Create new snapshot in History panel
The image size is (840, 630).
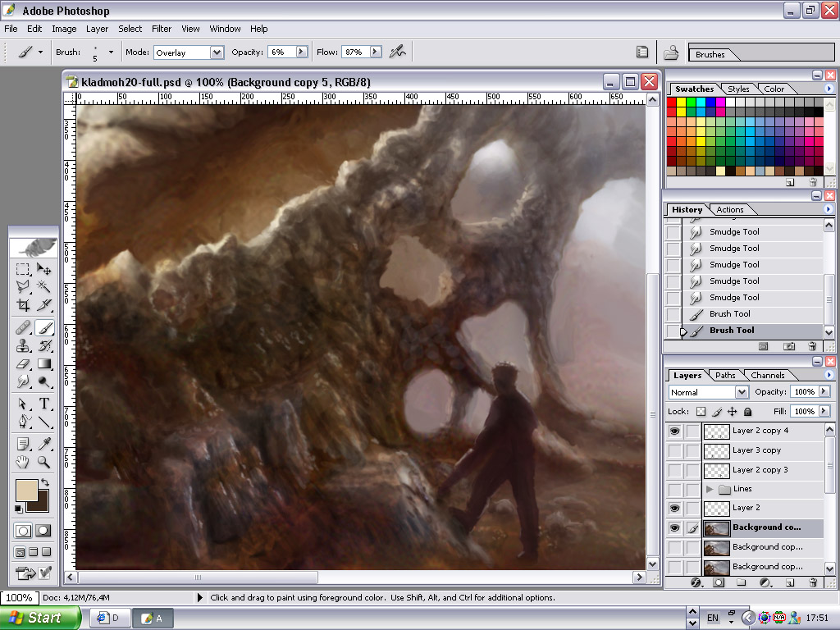click(788, 347)
